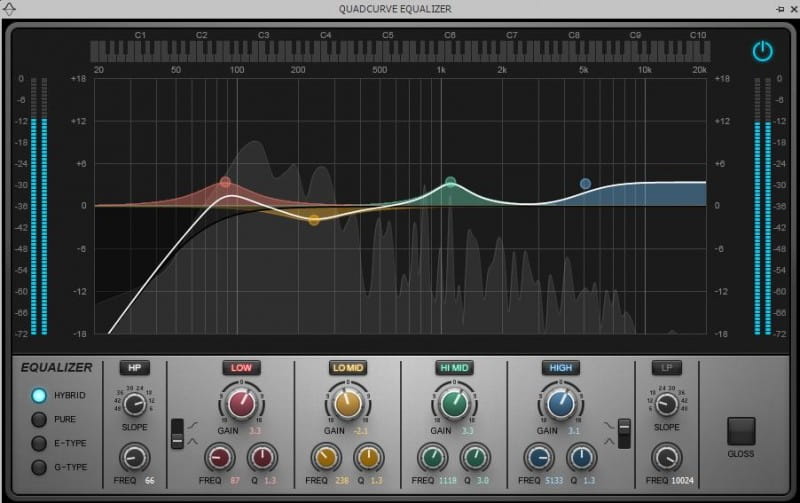Select the E-TYPE equalizer mode
This screenshot has height=503, width=800.
[39, 444]
